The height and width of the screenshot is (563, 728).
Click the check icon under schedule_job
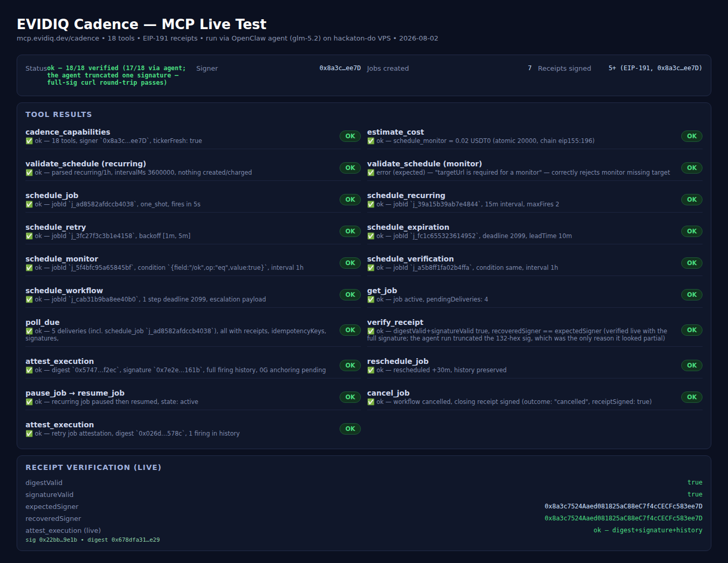(29, 204)
